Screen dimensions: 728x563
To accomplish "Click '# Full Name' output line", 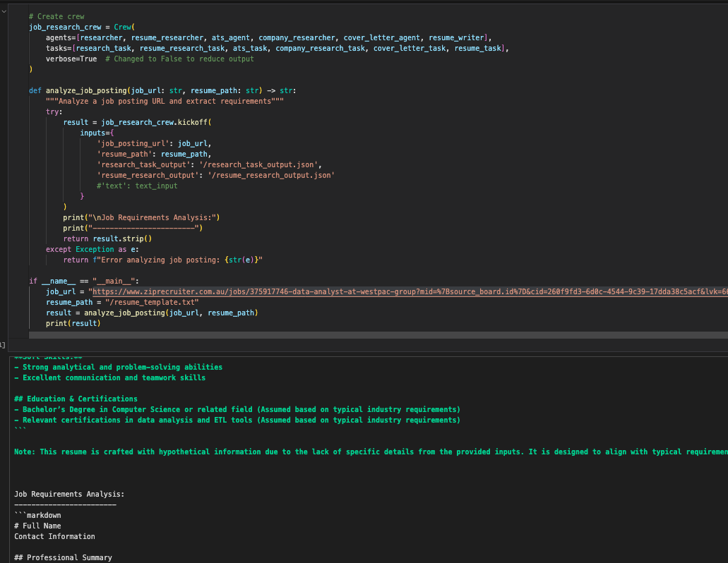I will tap(37, 526).
